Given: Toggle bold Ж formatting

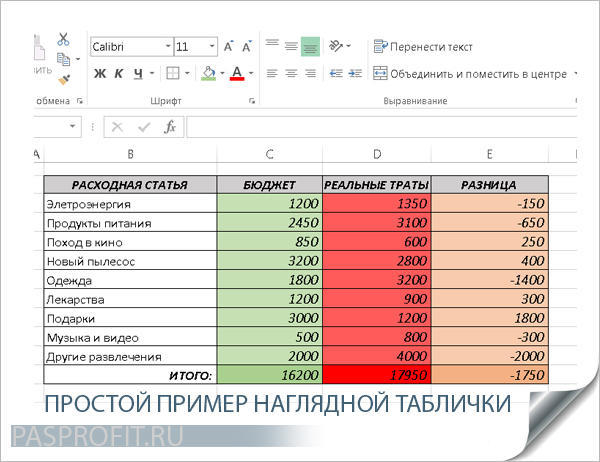Looking at the screenshot, I should [x=99, y=73].
